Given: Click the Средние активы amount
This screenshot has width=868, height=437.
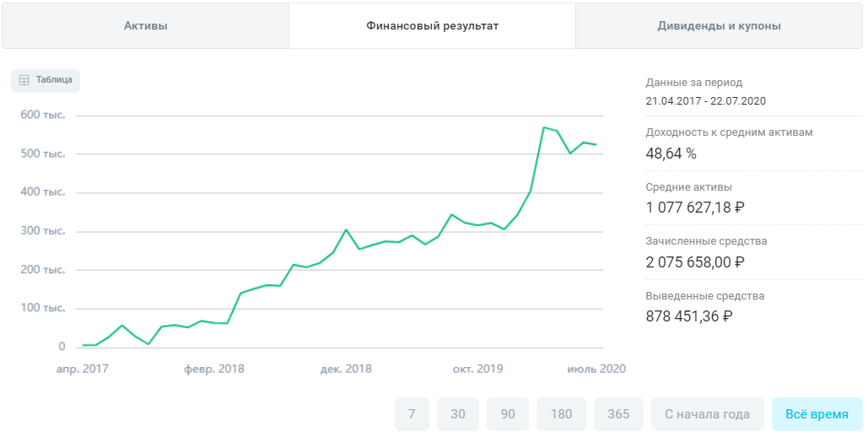Looking at the screenshot, I should (695, 208).
